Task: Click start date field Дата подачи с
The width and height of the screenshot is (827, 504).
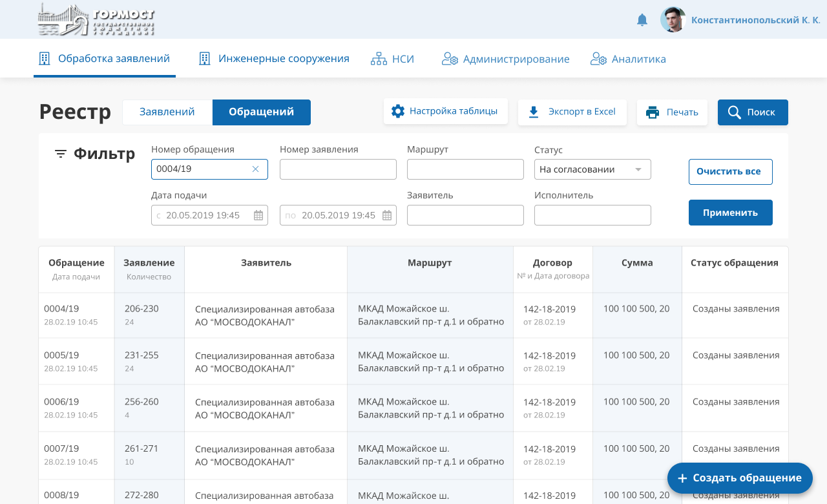Action: pos(209,215)
